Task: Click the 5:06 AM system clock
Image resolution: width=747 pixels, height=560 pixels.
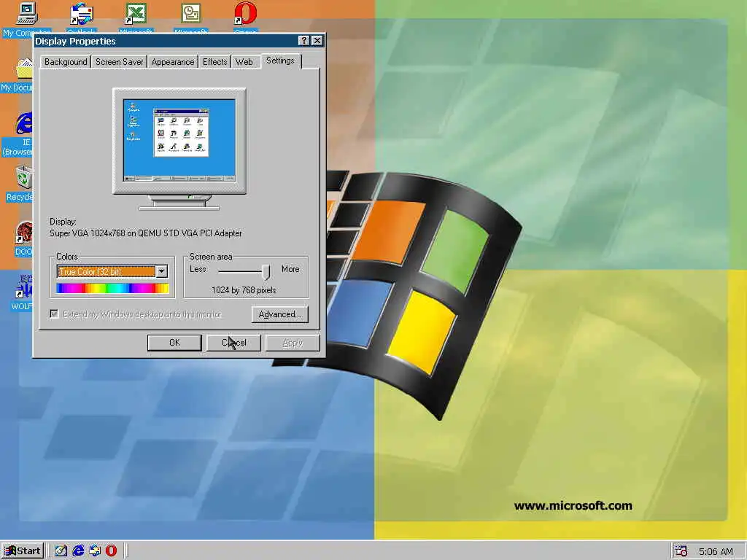Action: coord(716,551)
